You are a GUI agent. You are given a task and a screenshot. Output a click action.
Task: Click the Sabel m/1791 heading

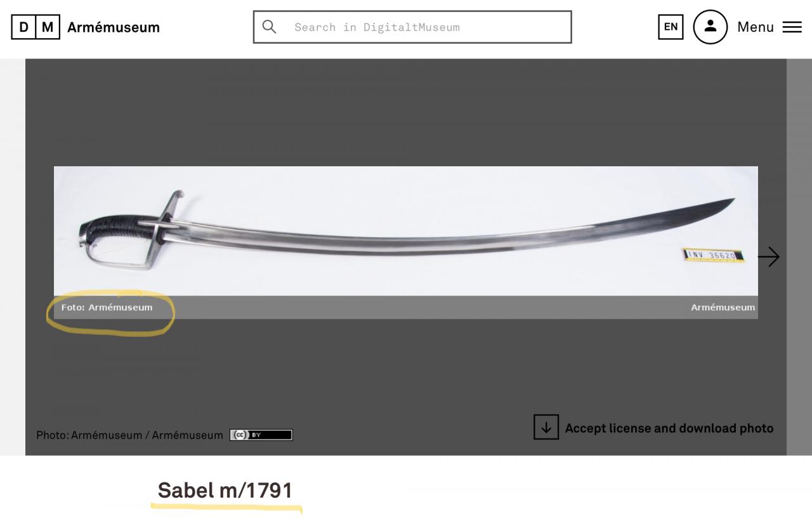225,491
